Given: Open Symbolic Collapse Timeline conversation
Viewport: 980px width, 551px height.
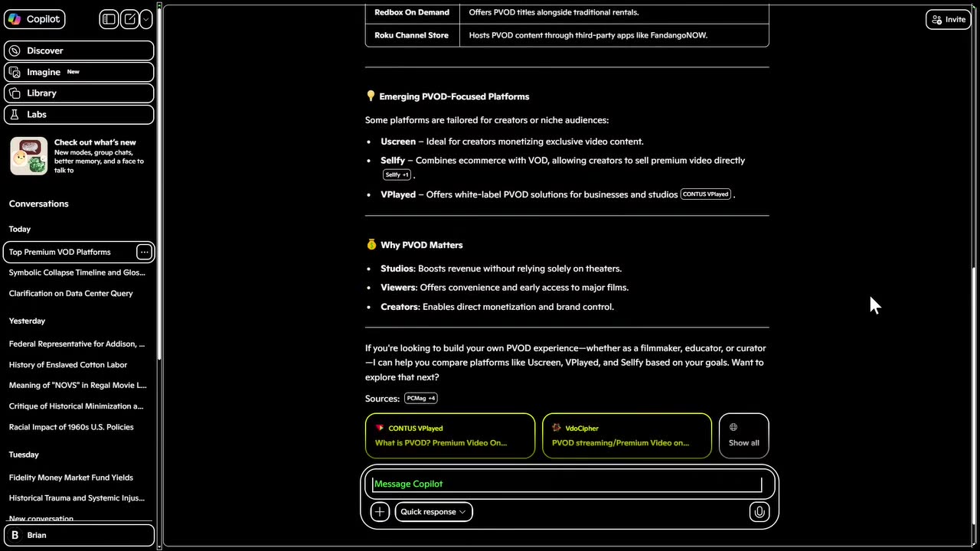Looking at the screenshot, I should (77, 272).
